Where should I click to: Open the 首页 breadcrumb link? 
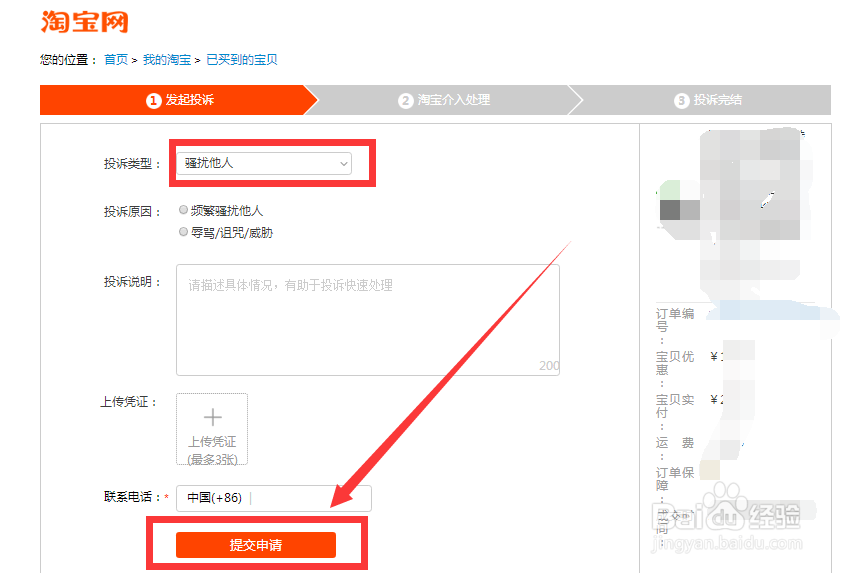click(116, 60)
